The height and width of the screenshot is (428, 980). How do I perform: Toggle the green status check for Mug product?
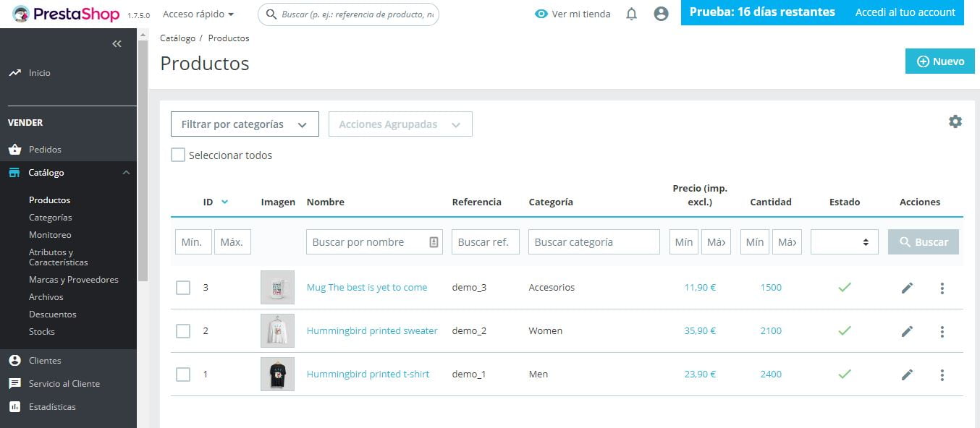[x=844, y=287]
